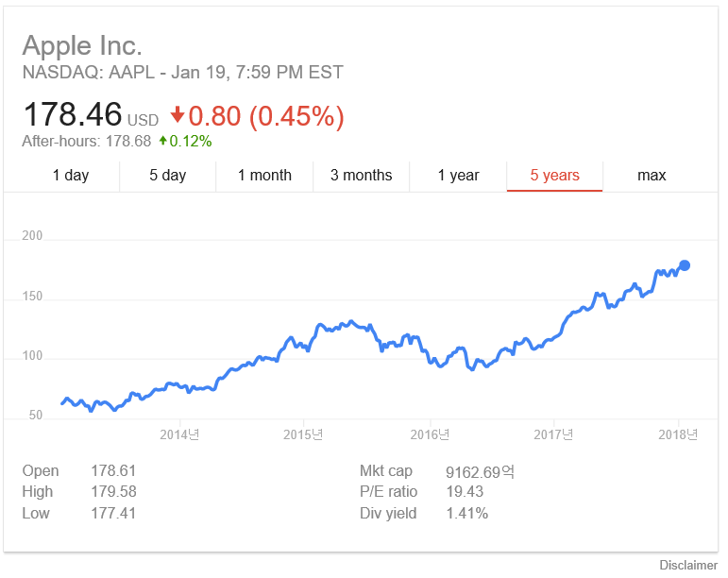Click the 2015 axis label
The image size is (728, 578).
coord(303,434)
